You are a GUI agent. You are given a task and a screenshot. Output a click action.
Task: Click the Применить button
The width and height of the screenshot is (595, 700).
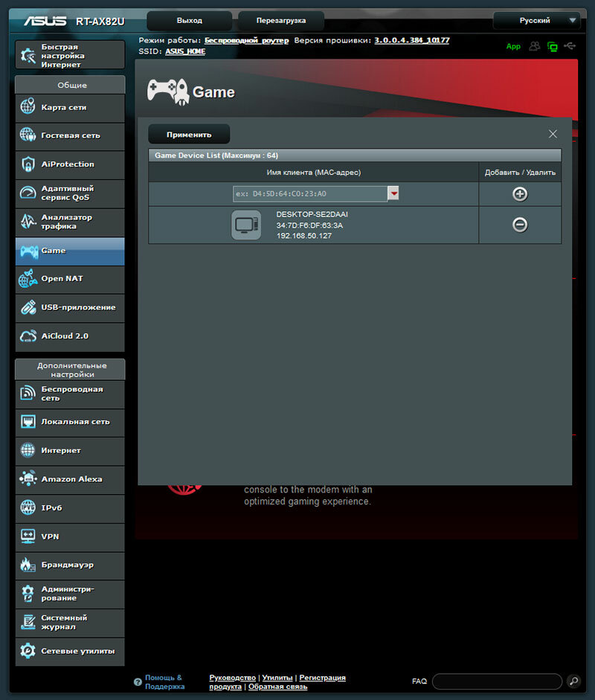[x=189, y=135]
